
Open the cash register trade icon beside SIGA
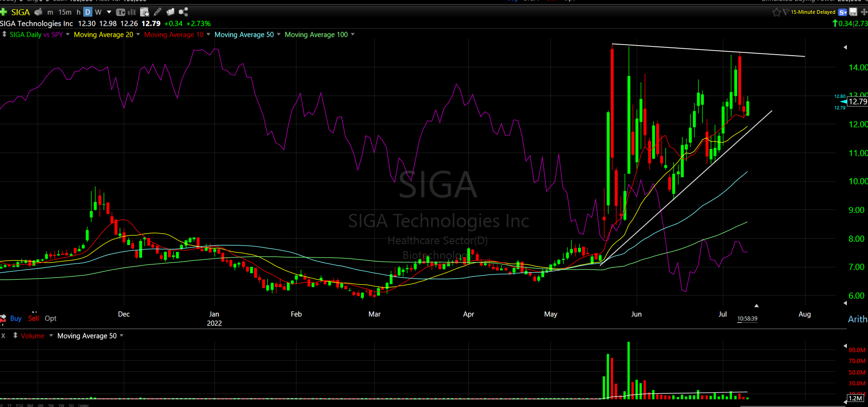[x=39, y=12]
